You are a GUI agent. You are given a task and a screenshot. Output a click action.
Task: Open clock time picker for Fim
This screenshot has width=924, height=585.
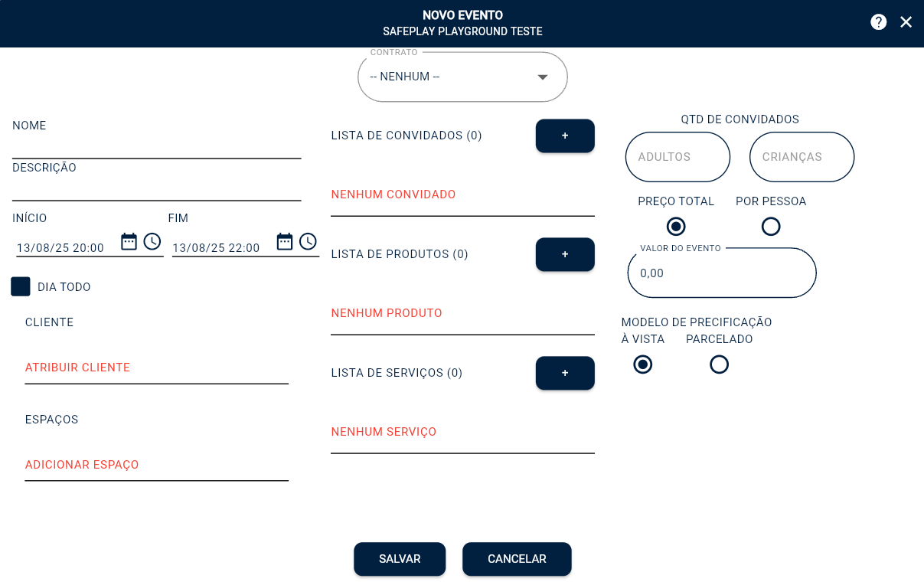click(x=308, y=242)
